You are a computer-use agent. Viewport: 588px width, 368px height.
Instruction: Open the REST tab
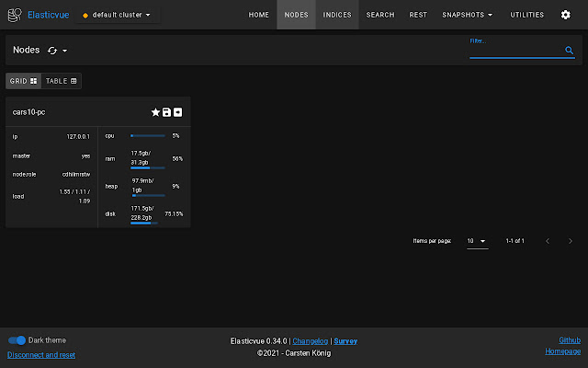click(418, 15)
